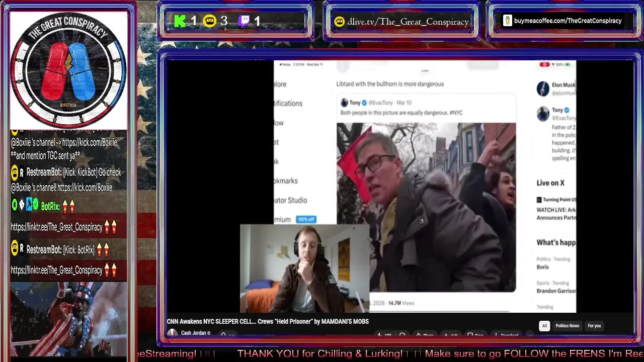Click the DLive logo beside dlive.tv link
This screenshot has height=362, width=644.
[x=340, y=22]
